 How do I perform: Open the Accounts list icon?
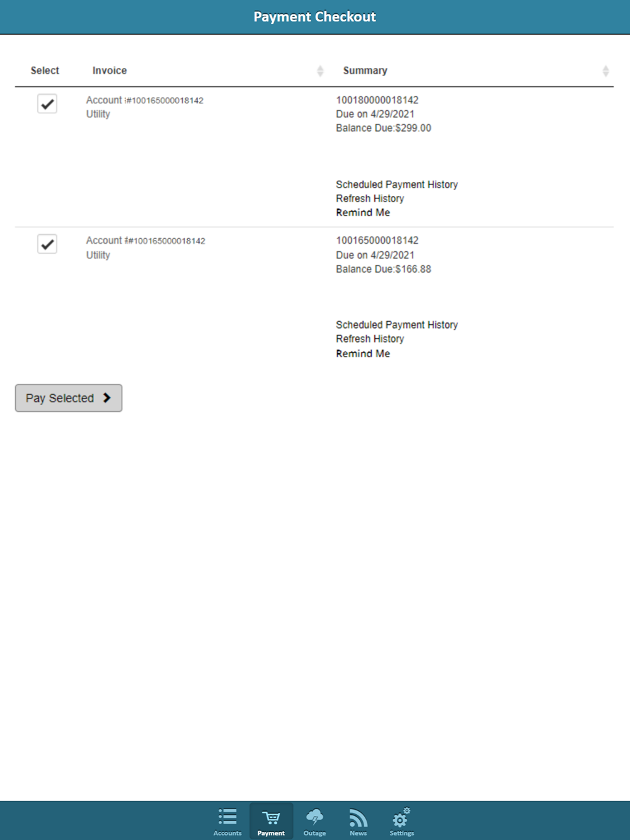click(x=227, y=817)
